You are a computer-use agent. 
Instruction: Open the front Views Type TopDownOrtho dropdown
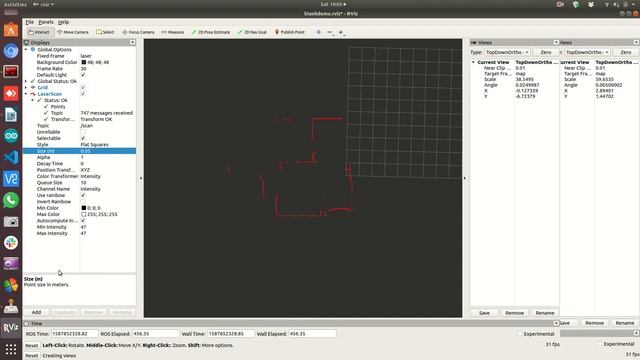[x=507, y=52]
